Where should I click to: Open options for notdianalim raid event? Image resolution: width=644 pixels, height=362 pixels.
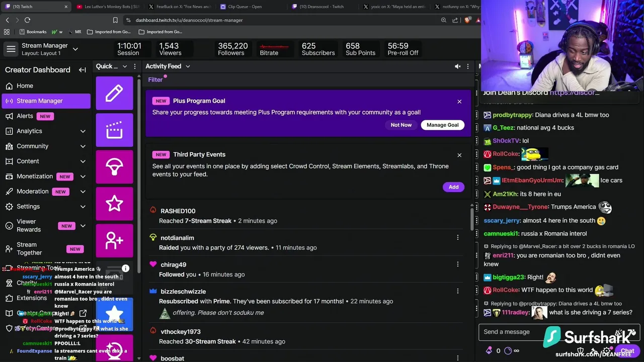pyautogui.click(x=457, y=237)
